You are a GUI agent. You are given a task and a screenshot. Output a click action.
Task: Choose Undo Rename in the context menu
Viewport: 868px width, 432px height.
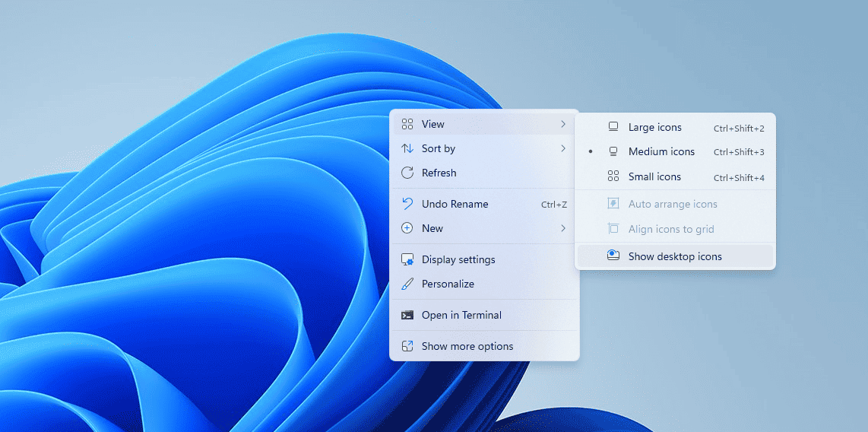(484, 204)
